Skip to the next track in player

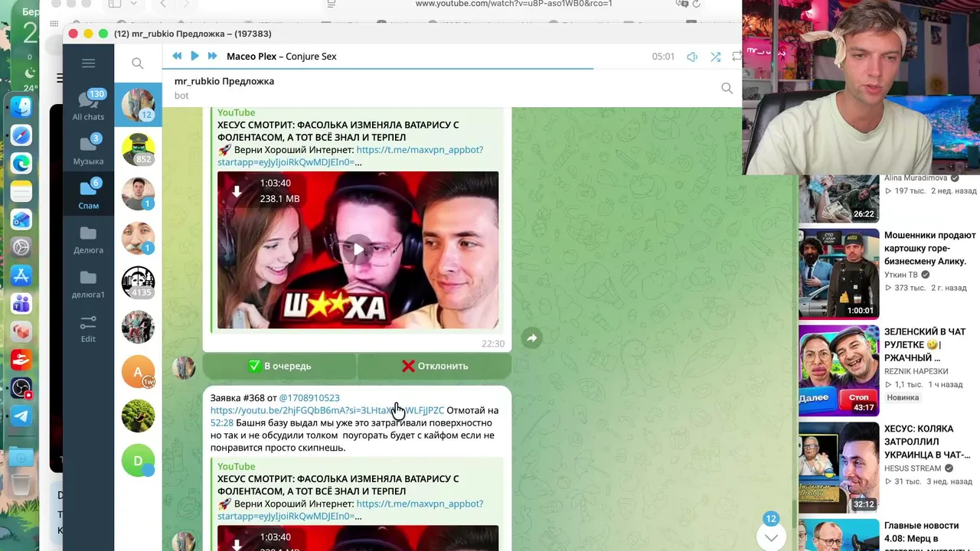(212, 56)
